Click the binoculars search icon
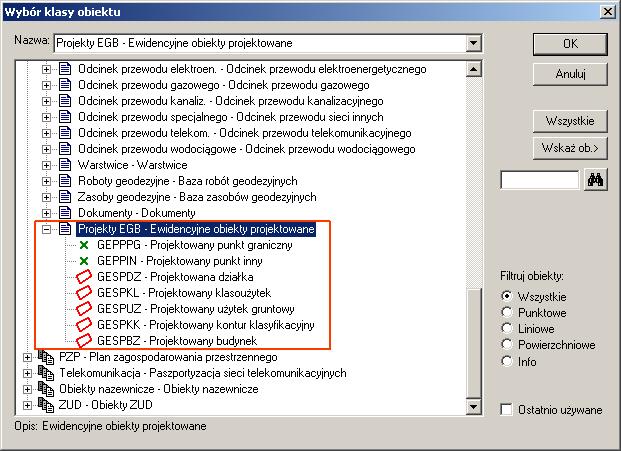 595,180
